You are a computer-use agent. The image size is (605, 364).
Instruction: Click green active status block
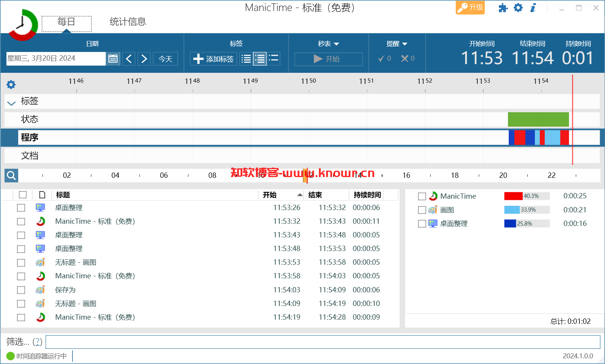click(x=538, y=119)
